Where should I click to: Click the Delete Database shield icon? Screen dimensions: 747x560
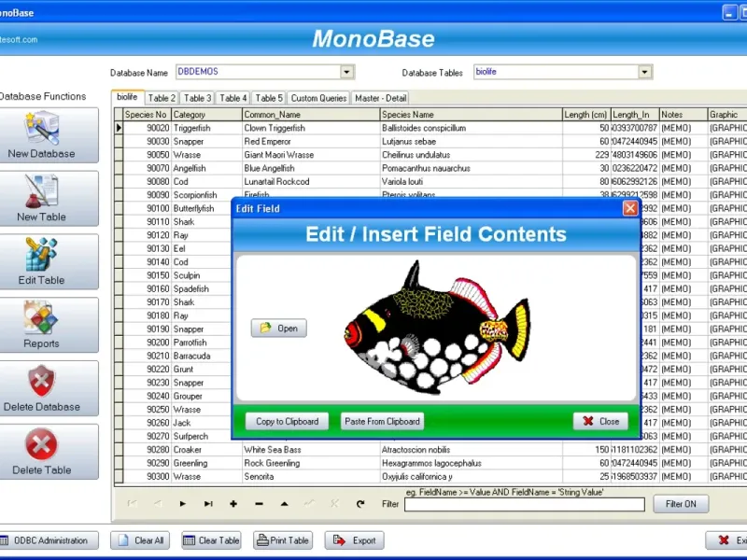click(41, 381)
